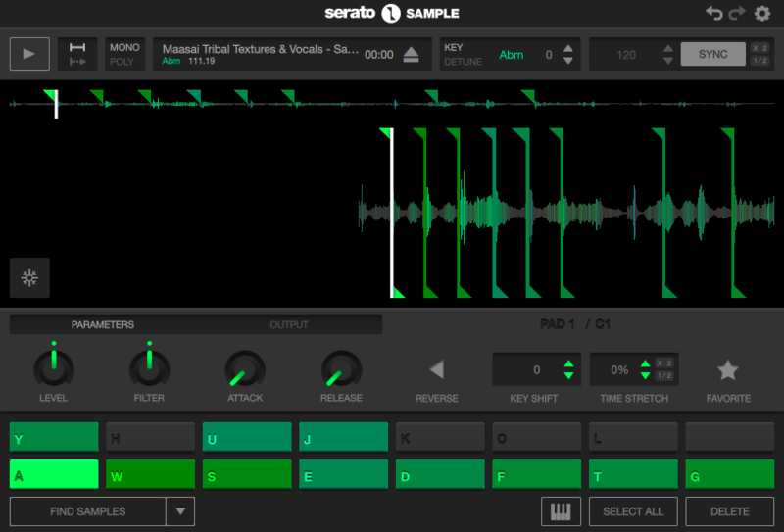Click first cue marker in overview waveform

51,95
